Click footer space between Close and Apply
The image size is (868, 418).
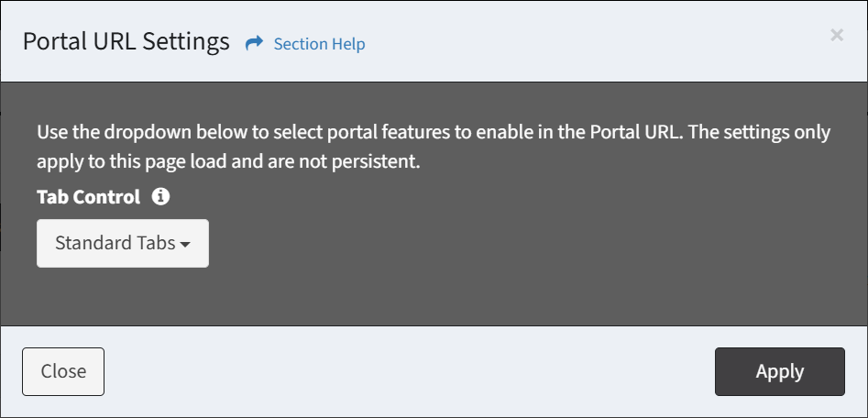point(410,371)
